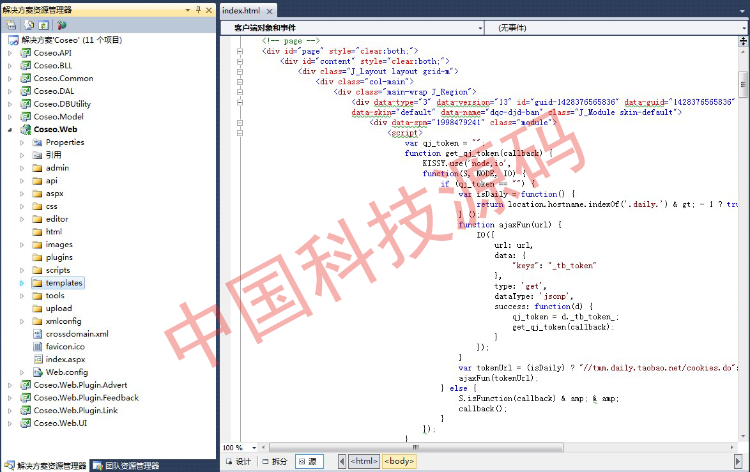
Task: Switch to the index.html editor tab
Action: 242,10
